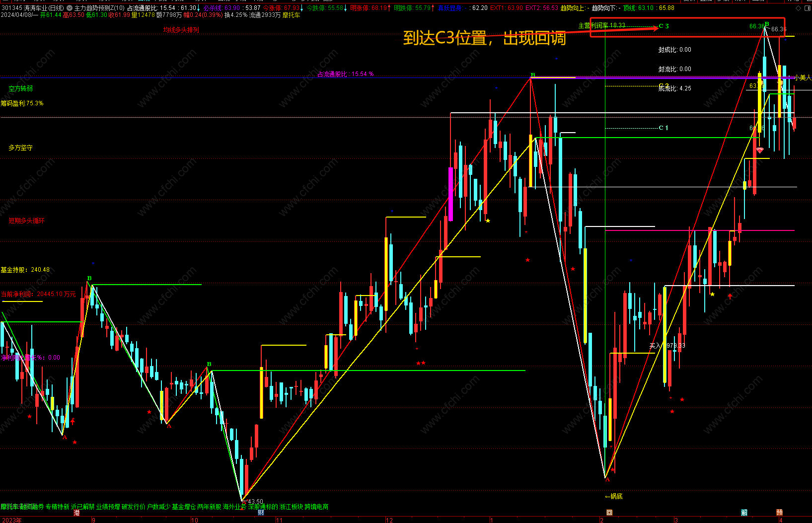
Task: Select the 融资融券 concept tag
Action: 32,507
